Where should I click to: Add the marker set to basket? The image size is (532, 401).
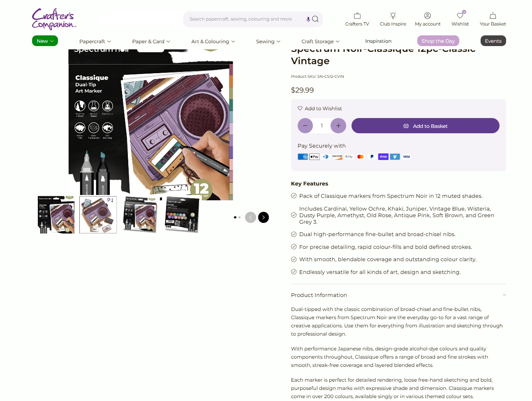point(425,126)
